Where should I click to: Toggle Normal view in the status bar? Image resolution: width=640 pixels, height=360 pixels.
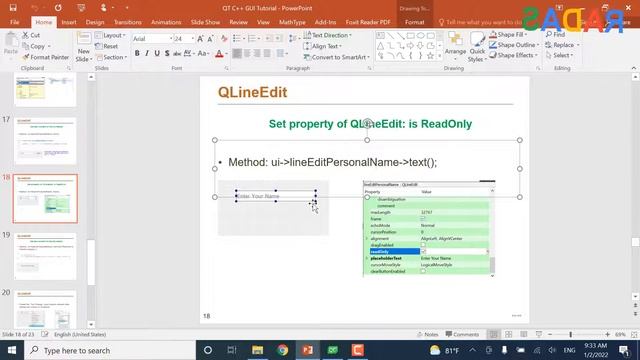[493, 334]
